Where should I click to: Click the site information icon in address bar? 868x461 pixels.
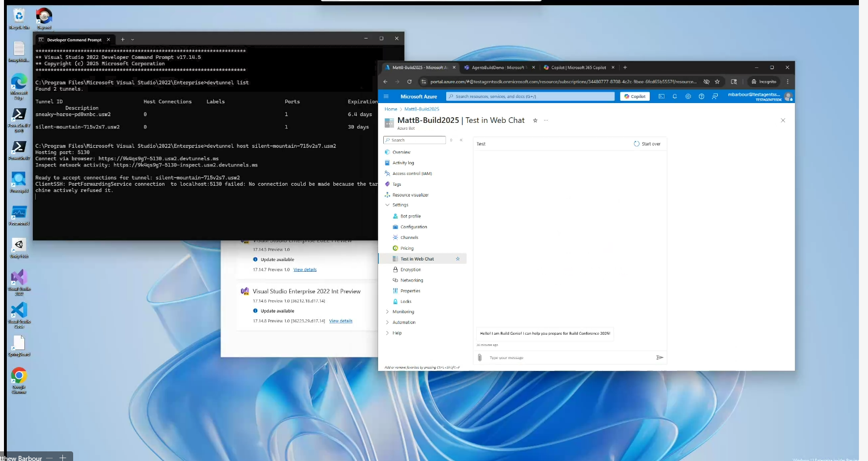point(424,82)
